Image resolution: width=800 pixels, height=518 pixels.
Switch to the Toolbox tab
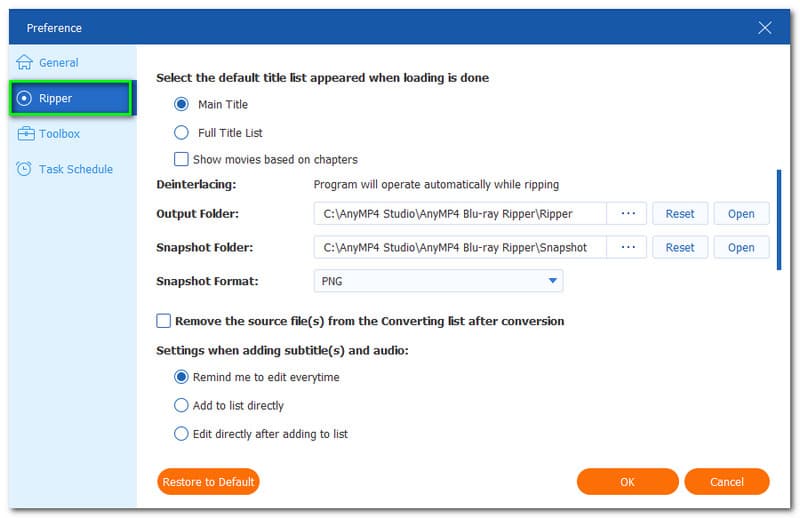[59, 133]
